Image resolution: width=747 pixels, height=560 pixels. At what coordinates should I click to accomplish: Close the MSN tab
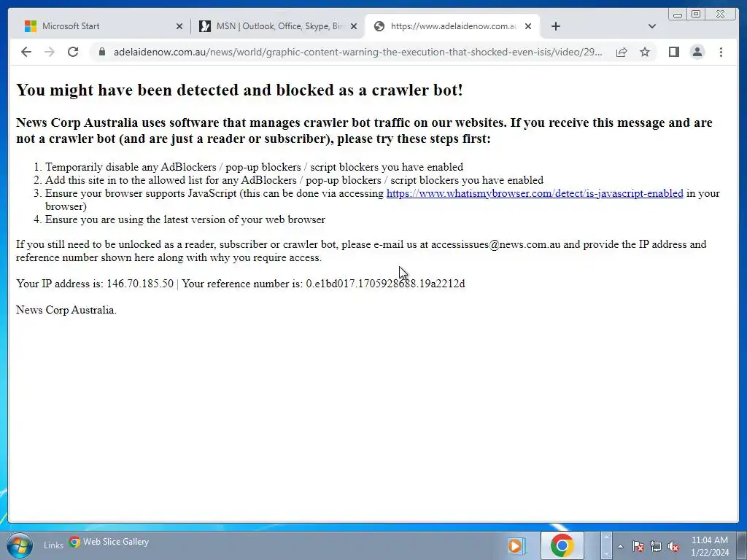354,27
